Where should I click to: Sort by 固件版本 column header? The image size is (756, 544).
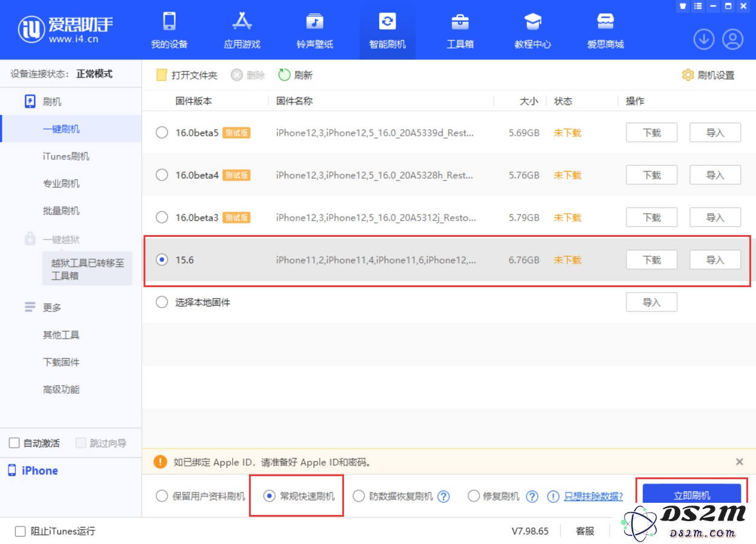[x=194, y=101]
